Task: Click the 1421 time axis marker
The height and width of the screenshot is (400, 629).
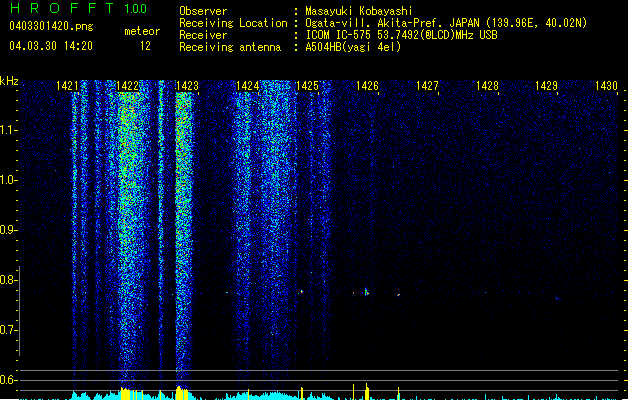Action: (x=67, y=86)
